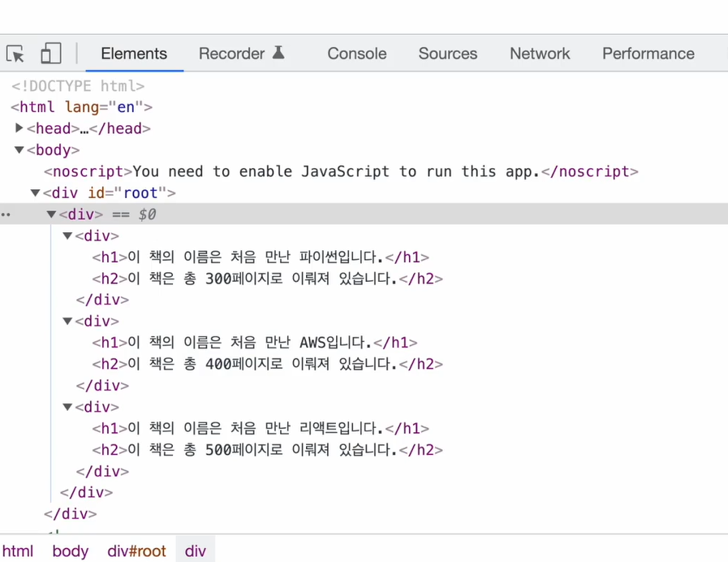Screen dimensions: 728x562
Task: Click the Recorder flask icon
Action: 278,53
